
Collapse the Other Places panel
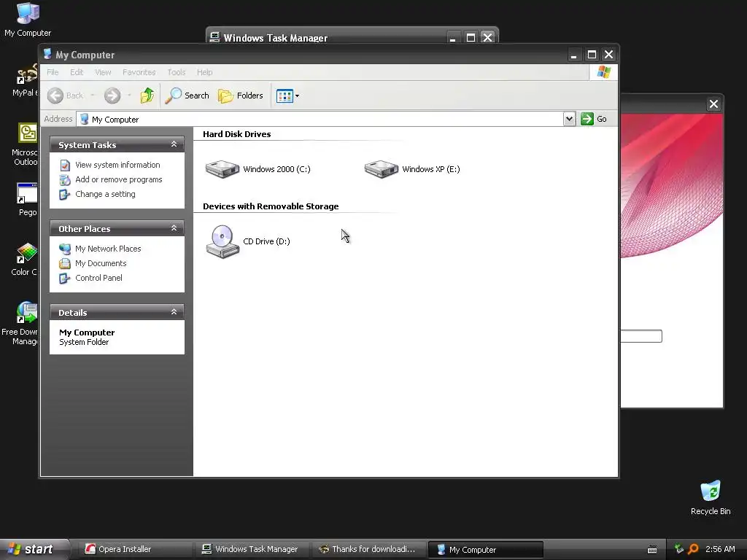(x=174, y=228)
